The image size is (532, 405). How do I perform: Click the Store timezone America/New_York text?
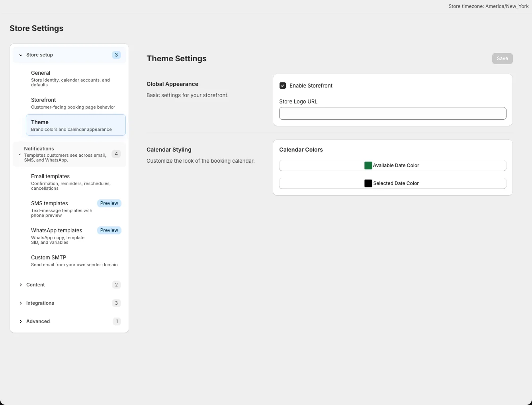point(489,6)
